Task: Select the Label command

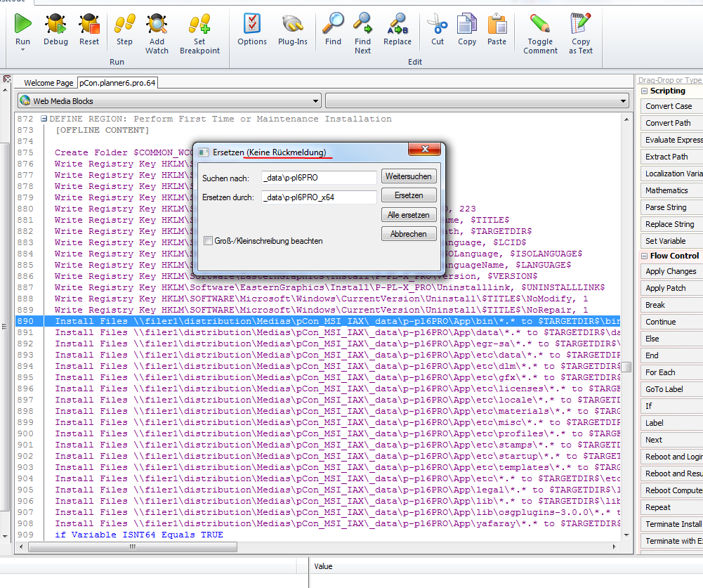Action: 671,423
